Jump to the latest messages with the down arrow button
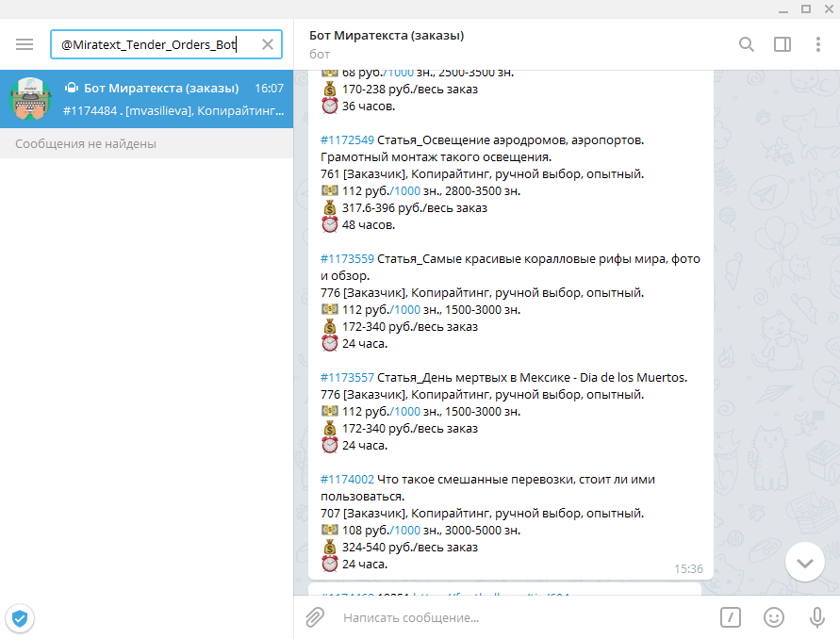The image size is (840, 639). point(804,563)
